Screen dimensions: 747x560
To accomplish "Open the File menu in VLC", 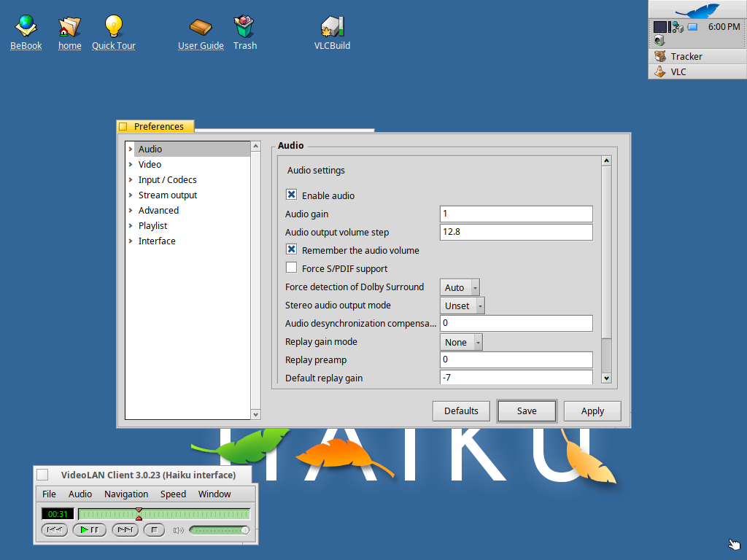I will 49,494.
